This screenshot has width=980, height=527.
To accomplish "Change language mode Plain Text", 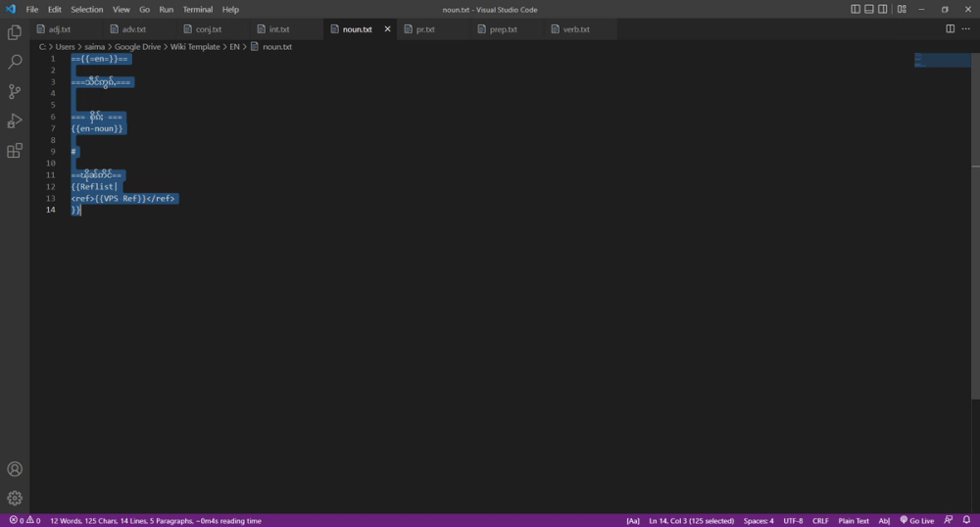I will (x=854, y=520).
